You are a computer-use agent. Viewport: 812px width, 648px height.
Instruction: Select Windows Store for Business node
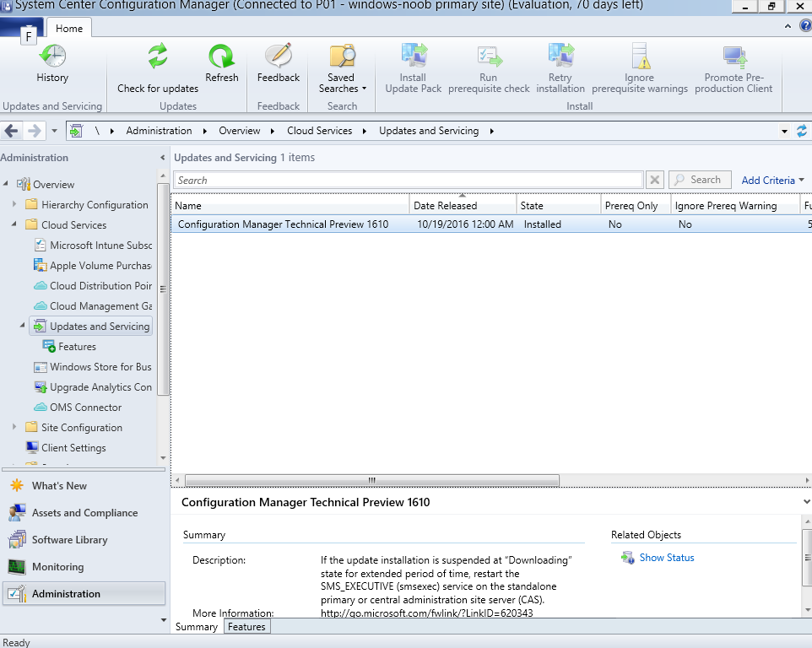pos(93,367)
